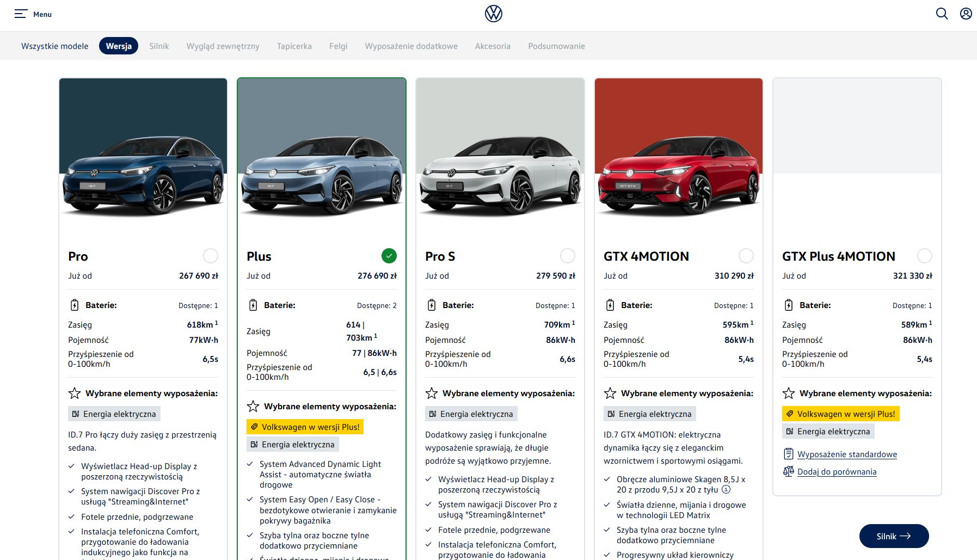
Task: Click charging icon in GTX 4MOTION Energia elektryczna tag
Action: point(611,414)
